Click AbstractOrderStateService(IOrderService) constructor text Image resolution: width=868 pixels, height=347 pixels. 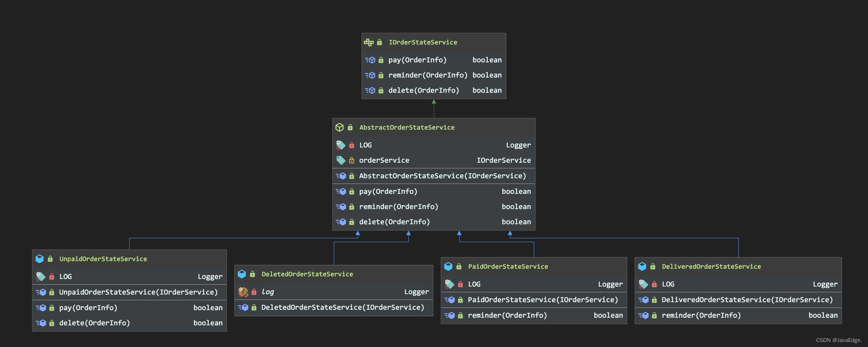point(443,176)
